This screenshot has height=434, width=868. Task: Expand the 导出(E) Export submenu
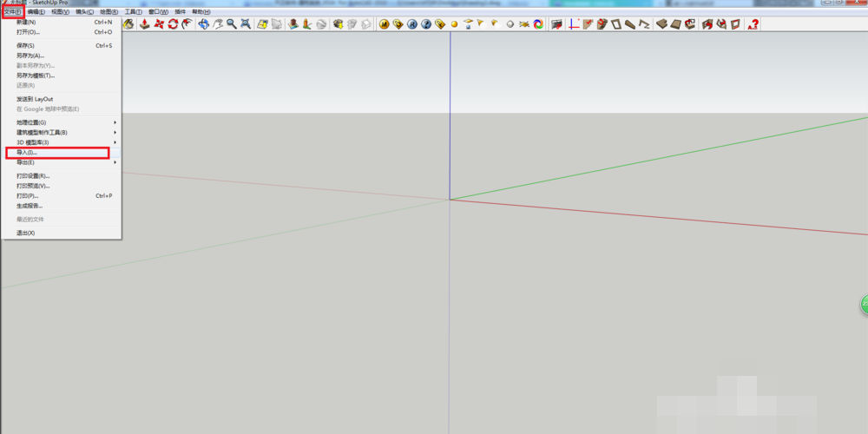coord(62,162)
